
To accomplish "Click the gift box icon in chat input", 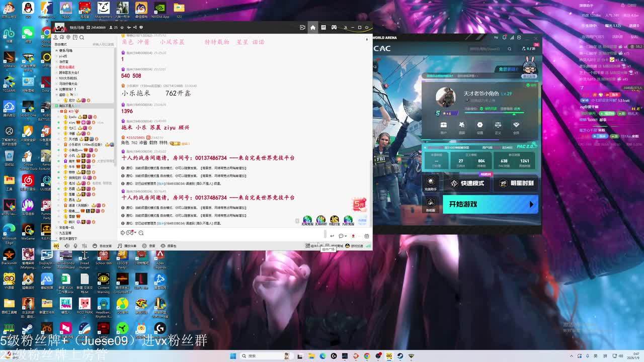I will tap(366, 236).
